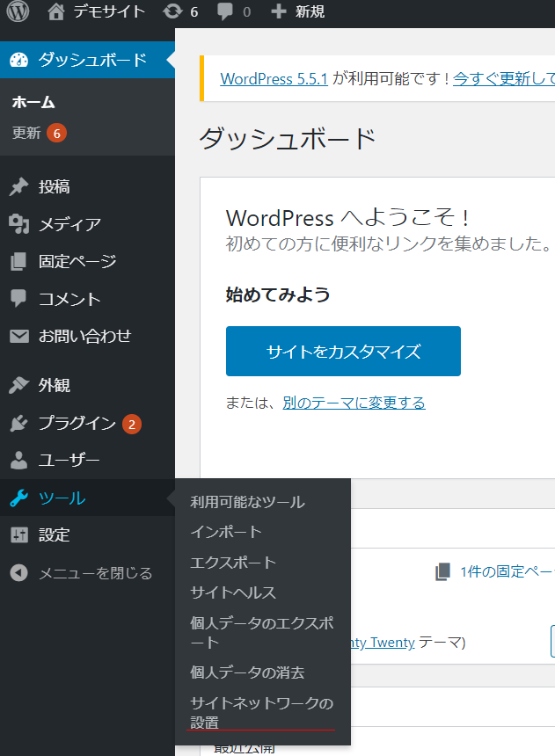This screenshot has height=756, width=555.
Task: Click the プラグイン plug icon
Action: [x=18, y=423]
